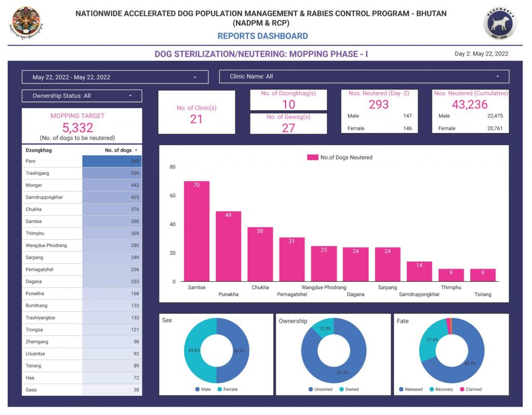Select the Trashigang row in table
The width and height of the screenshot is (532, 415).
82,173
